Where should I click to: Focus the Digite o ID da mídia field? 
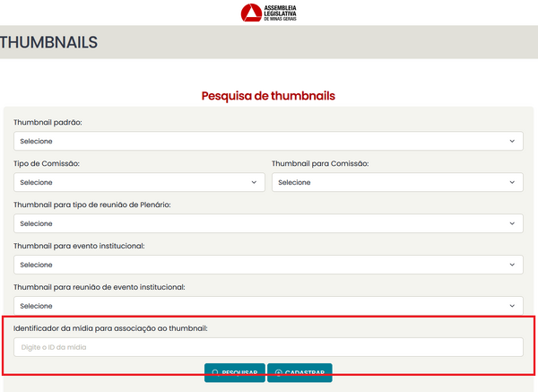point(267,347)
